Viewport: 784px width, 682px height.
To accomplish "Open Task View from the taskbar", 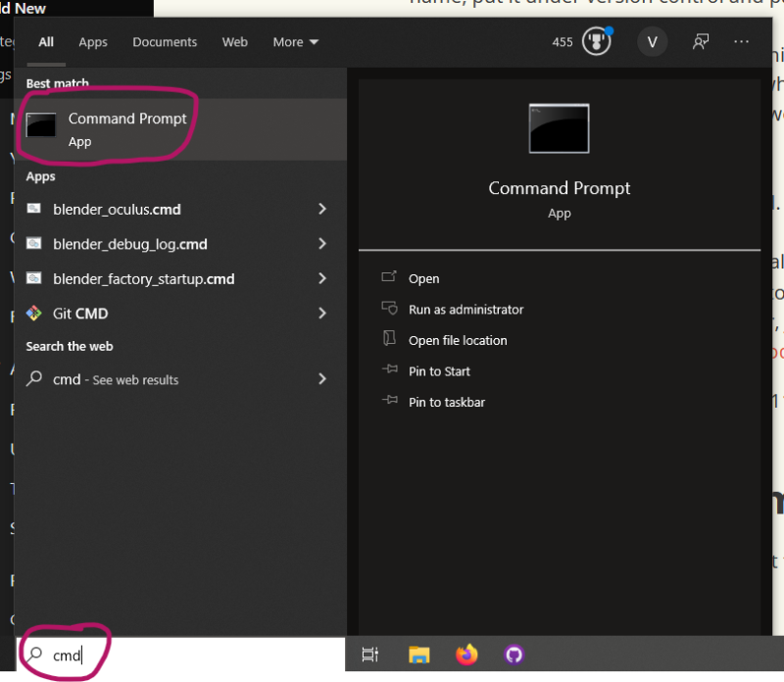I will [x=370, y=655].
